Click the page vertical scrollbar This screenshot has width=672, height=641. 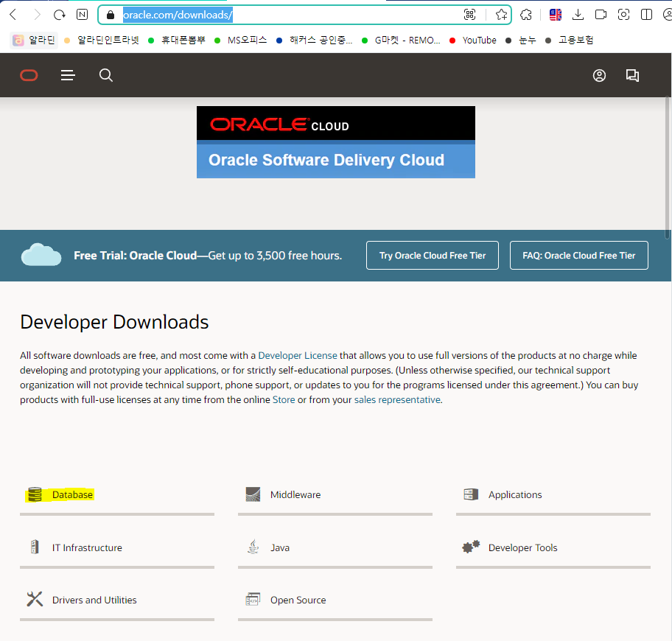pos(668,167)
